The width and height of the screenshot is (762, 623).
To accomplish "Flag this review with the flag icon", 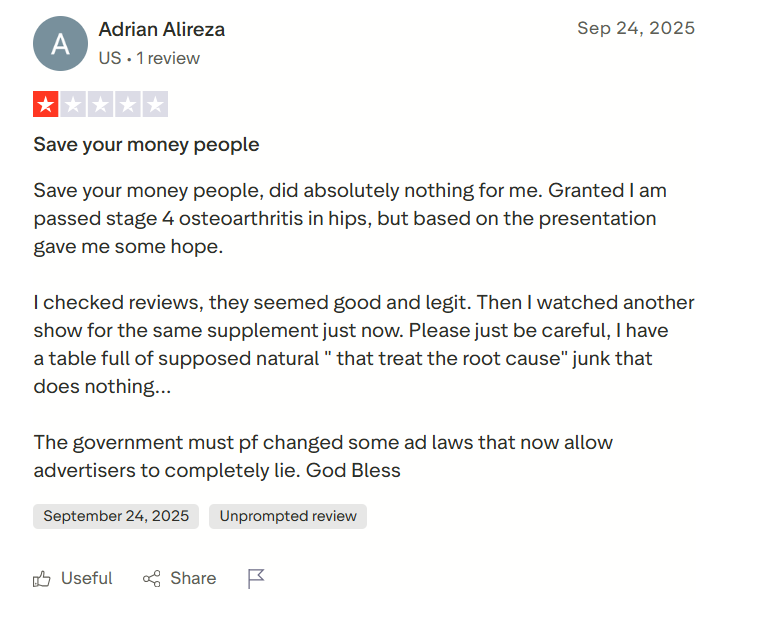I will pyautogui.click(x=256, y=578).
